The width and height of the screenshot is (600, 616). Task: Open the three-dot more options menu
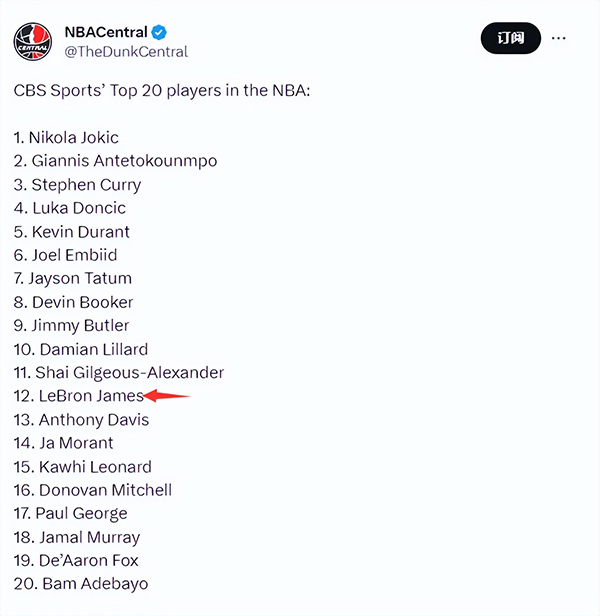tap(558, 38)
